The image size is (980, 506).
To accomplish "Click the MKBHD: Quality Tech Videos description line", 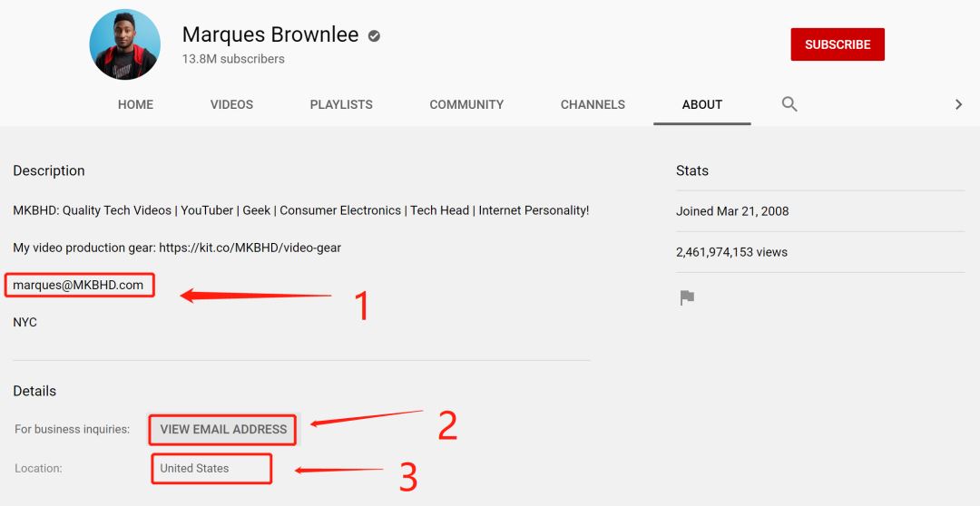I will point(301,210).
